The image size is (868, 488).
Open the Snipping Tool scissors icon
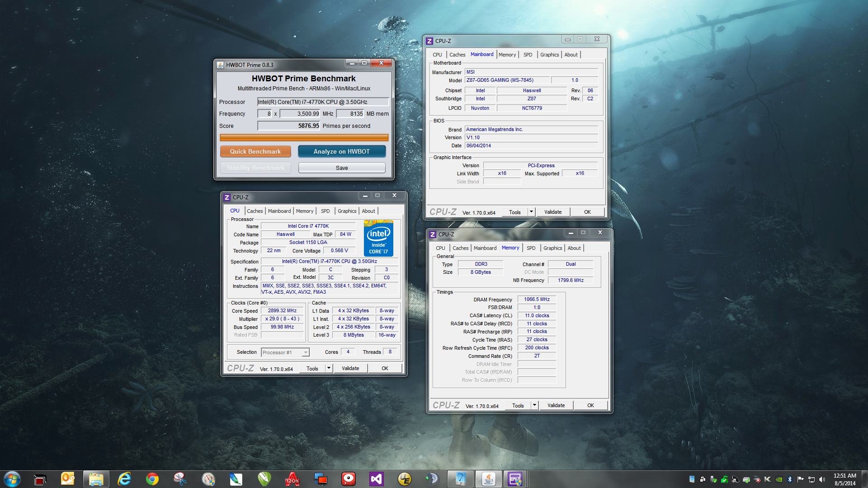point(180,479)
